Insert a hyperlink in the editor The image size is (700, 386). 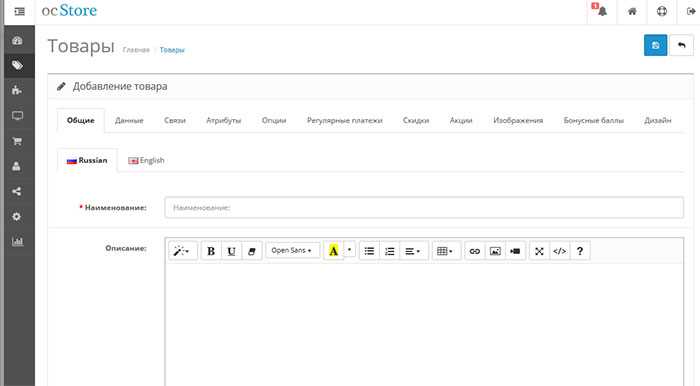pos(475,251)
